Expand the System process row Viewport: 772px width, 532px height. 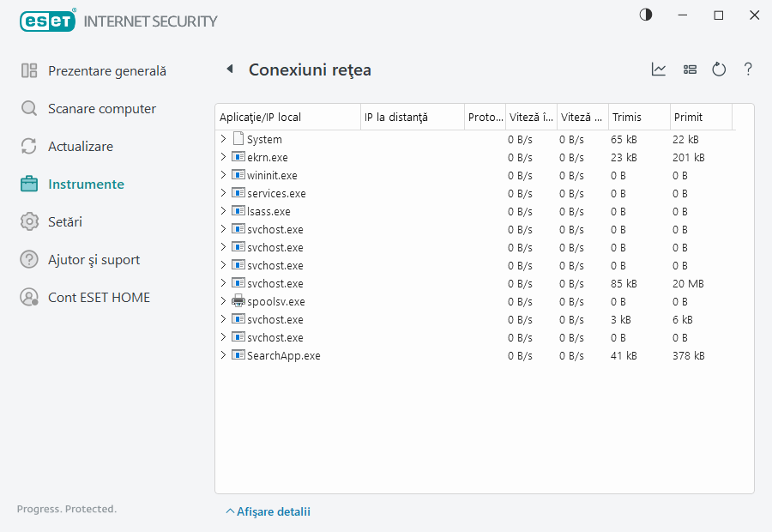point(223,139)
